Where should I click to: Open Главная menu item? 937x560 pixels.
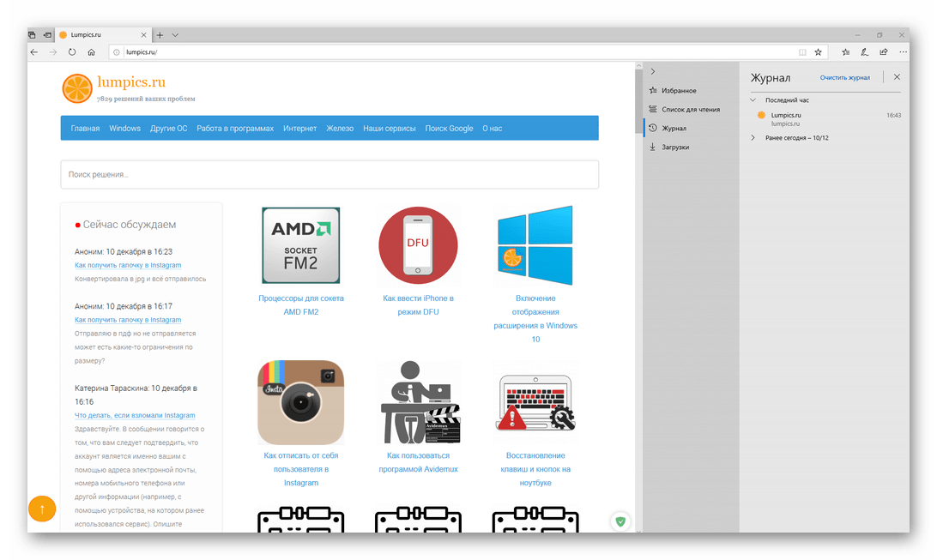click(x=85, y=129)
